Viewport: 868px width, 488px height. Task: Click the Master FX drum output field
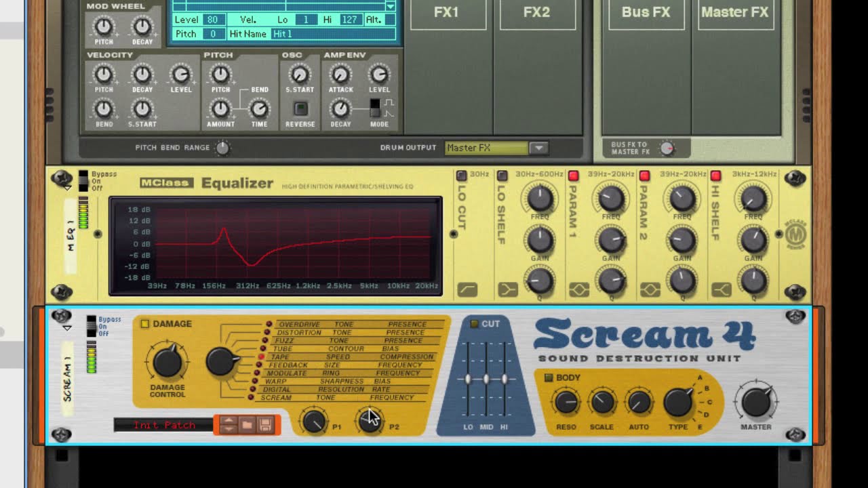487,148
